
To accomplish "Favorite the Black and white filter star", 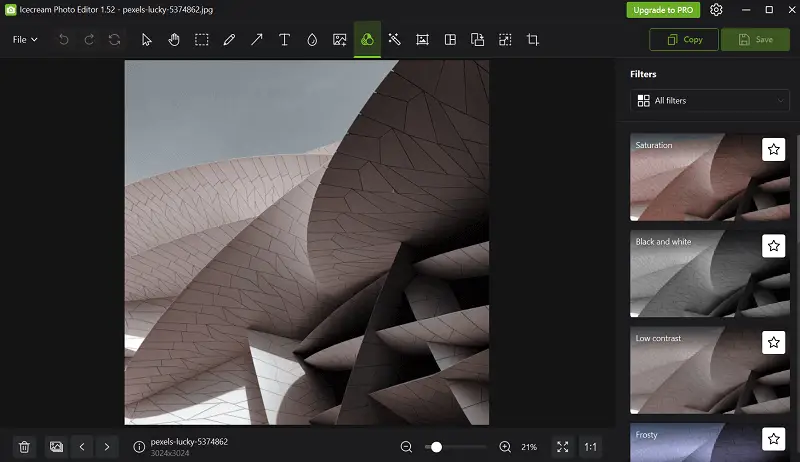I will coord(773,246).
